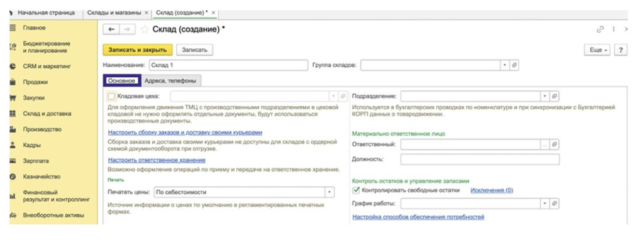Close the Склад (создание) tab
Viewport: 644px width, 240px height.
[213, 13]
